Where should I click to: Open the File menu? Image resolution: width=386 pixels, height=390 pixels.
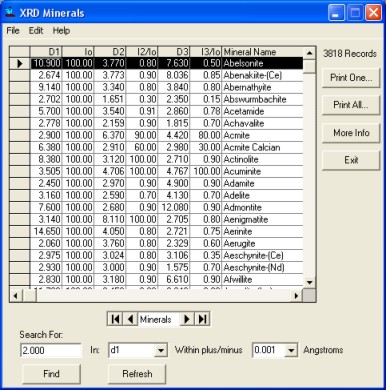pos(13,31)
